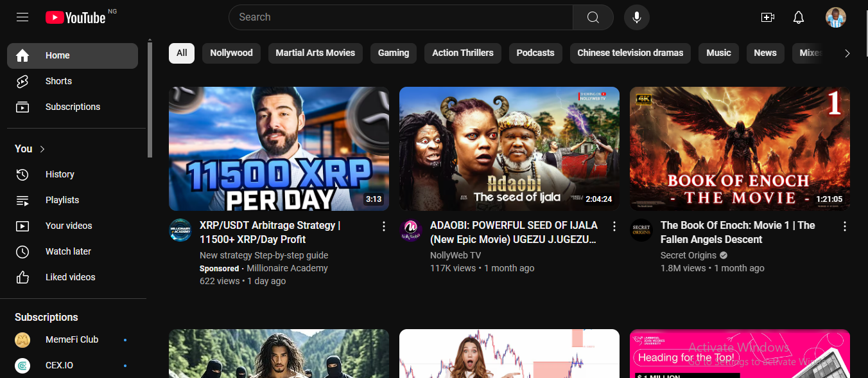Click the sidebar vertical scrollbar
The height and width of the screenshot is (378, 868).
[x=150, y=100]
